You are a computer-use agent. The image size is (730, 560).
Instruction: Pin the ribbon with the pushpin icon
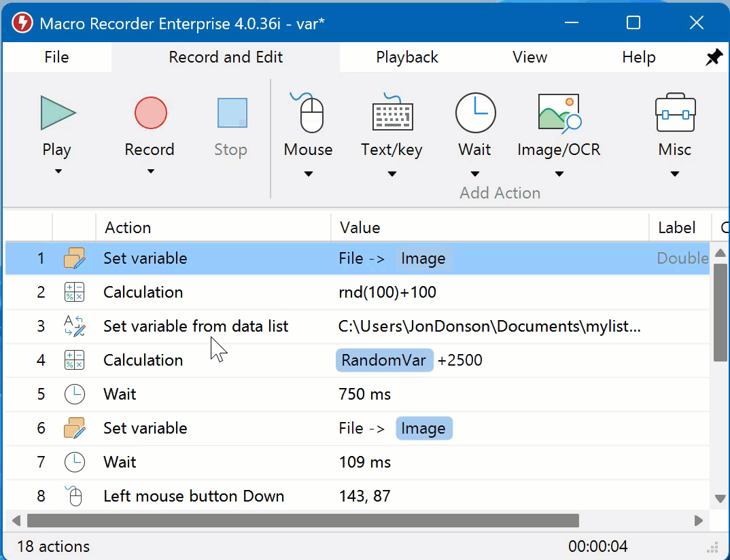click(x=714, y=58)
